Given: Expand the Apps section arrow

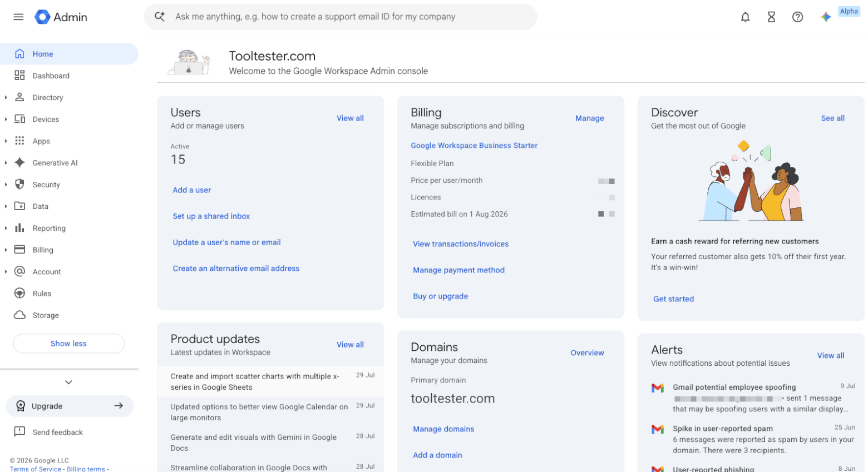Looking at the screenshot, I should click(6, 141).
